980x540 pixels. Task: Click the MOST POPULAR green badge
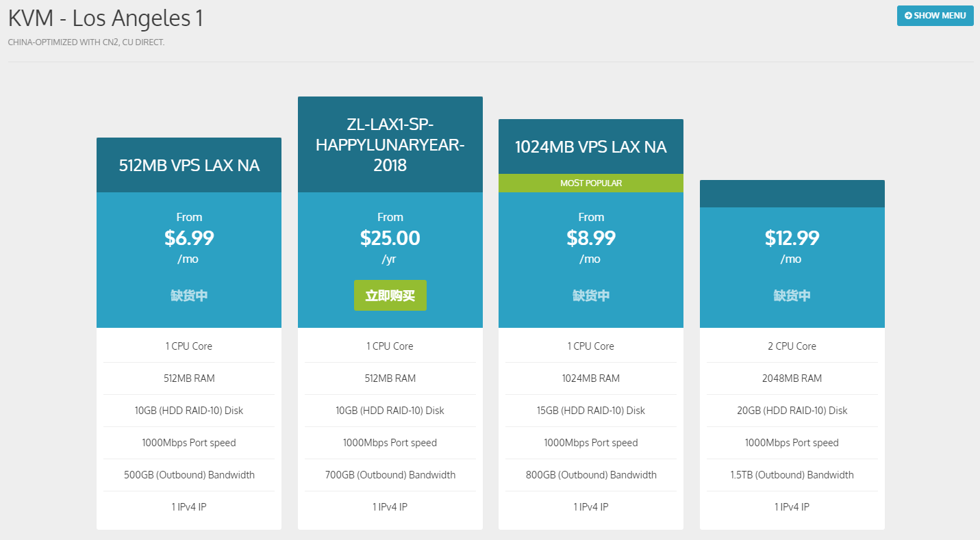pyautogui.click(x=591, y=183)
